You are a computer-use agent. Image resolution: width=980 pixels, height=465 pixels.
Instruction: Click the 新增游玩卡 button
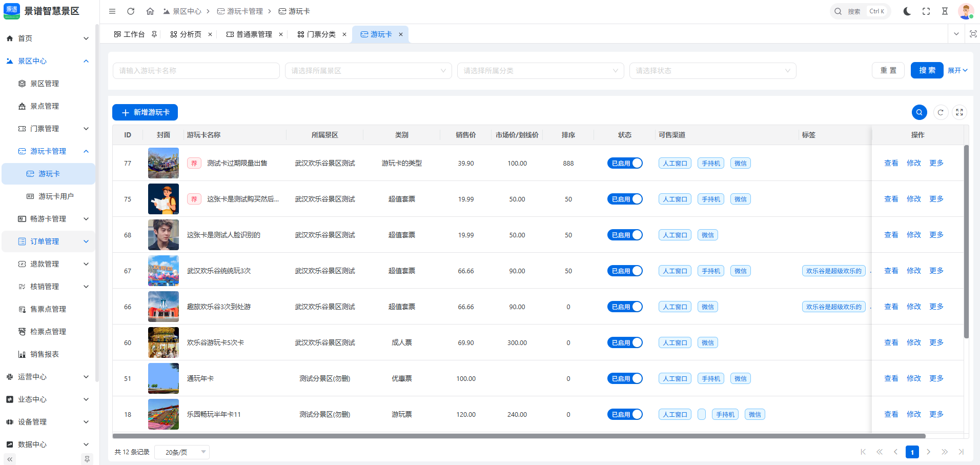click(145, 112)
